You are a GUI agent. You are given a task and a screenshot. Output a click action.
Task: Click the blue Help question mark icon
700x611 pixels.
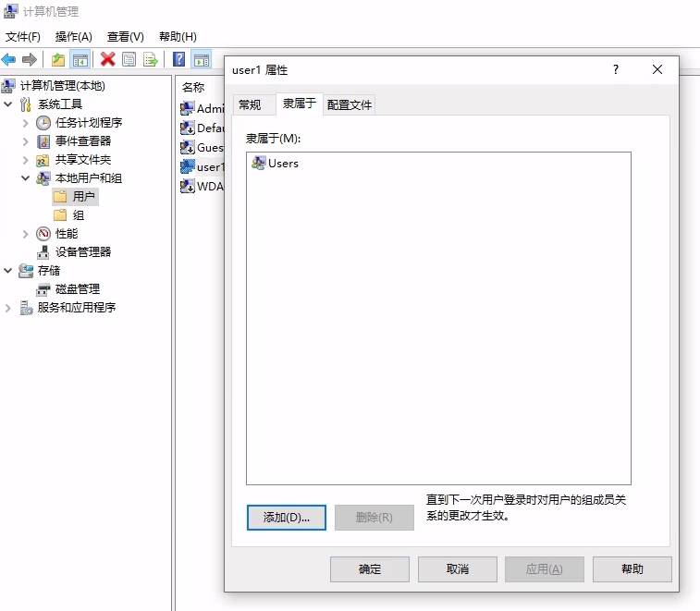[179, 60]
